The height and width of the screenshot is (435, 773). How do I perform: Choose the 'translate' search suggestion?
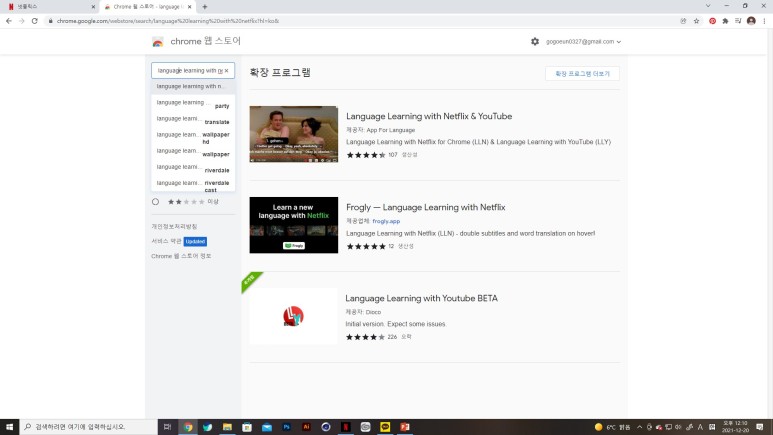tap(193, 119)
